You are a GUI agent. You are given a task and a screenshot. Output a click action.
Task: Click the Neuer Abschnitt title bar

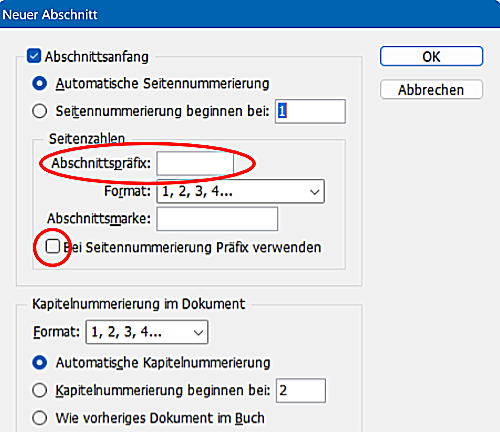[250, 14]
